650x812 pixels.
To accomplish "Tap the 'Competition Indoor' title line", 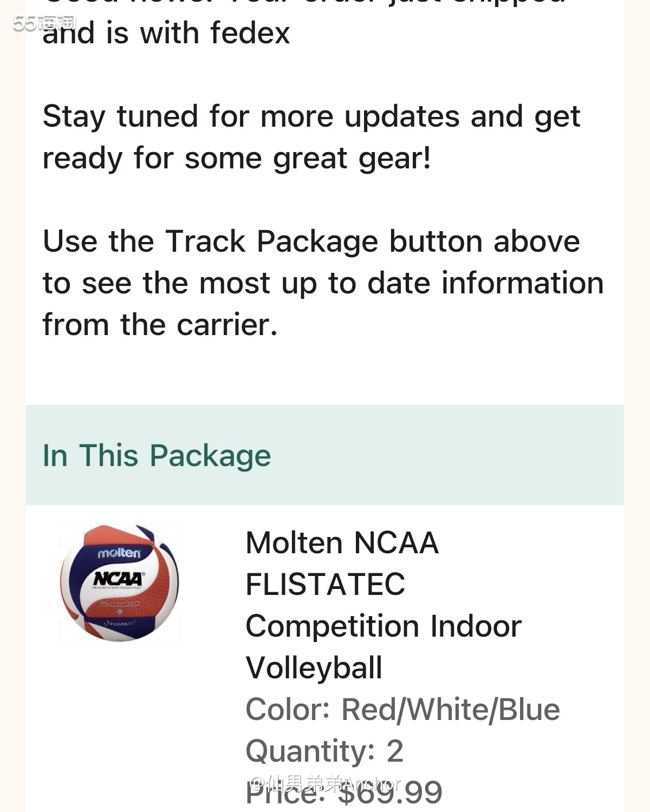I will [x=383, y=626].
